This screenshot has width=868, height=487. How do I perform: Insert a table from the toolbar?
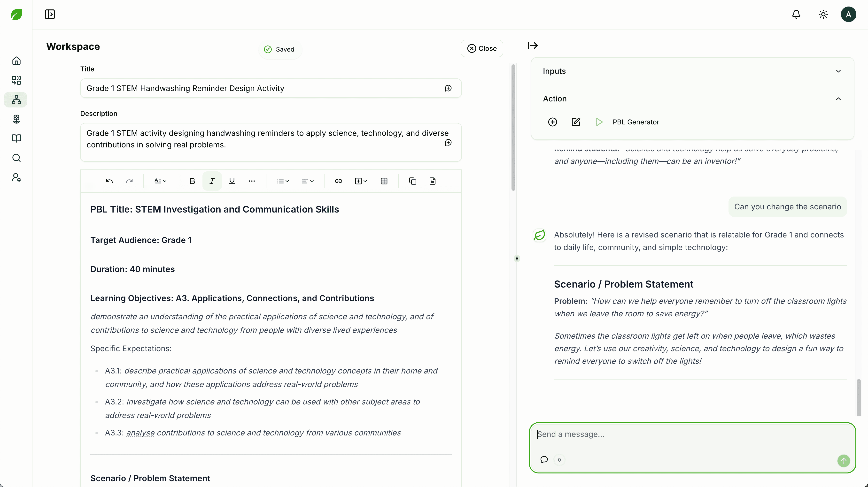[384, 181]
